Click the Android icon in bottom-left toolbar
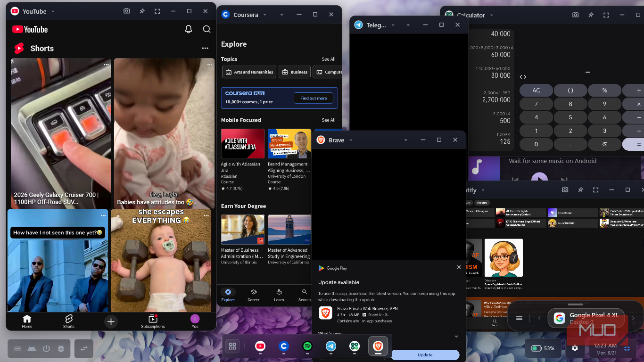The width and height of the screenshot is (644, 362). coord(32,349)
